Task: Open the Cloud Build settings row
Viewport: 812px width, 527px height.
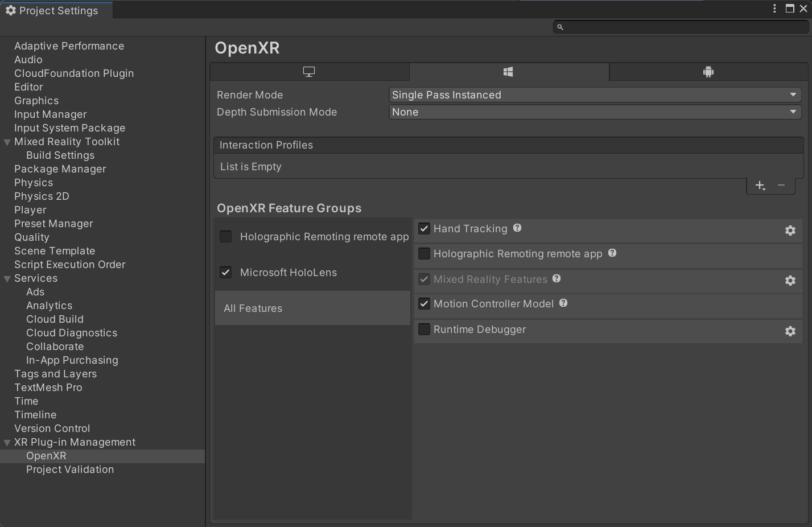Action: click(102, 319)
